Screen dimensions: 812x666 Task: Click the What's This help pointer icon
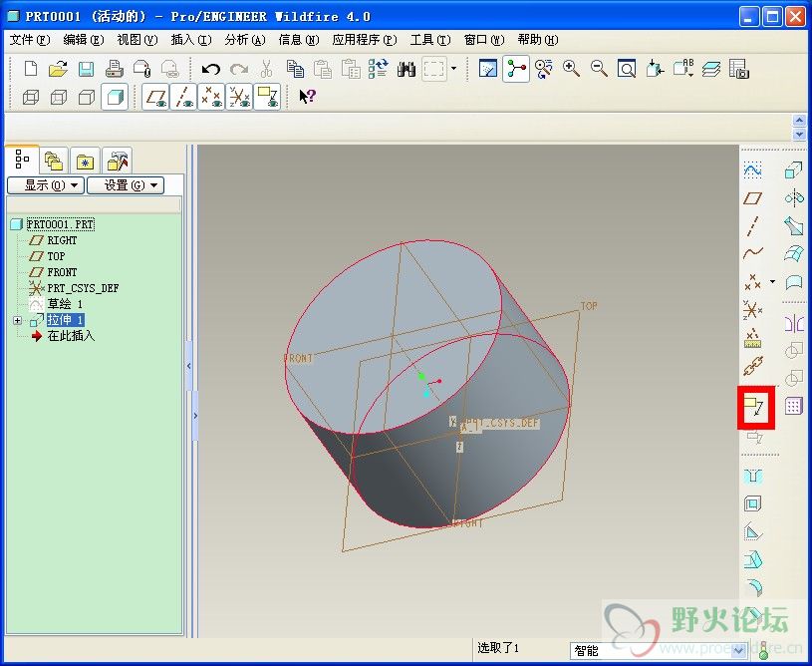point(307,97)
